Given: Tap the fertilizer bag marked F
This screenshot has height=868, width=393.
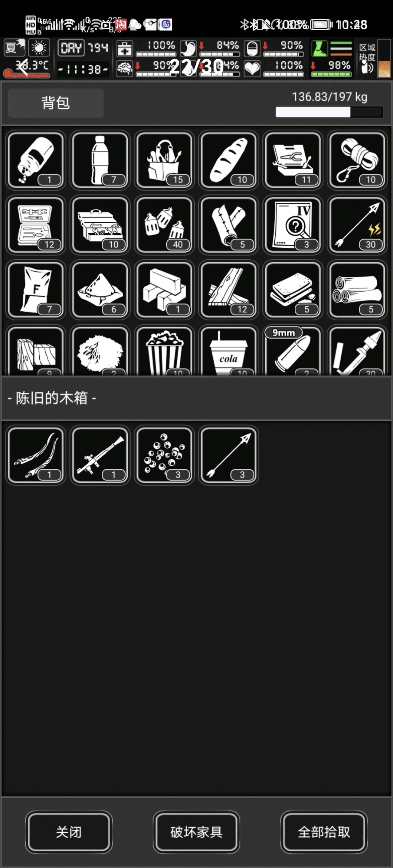Looking at the screenshot, I should 36,289.
